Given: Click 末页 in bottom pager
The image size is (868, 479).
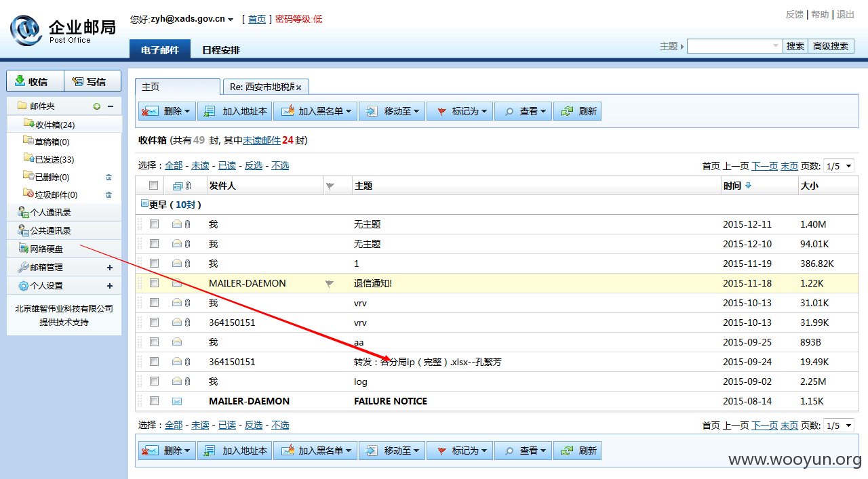Looking at the screenshot, I should point(789,425).
